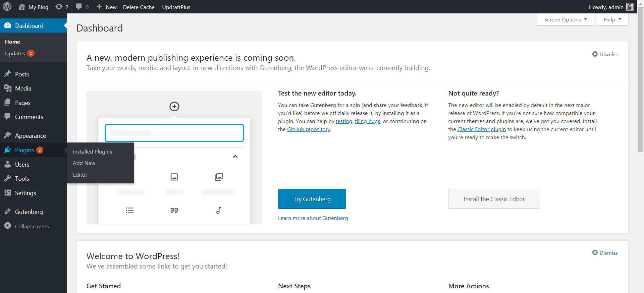
Task: Follow Learn more about Gutenberg link
Action: pos(313,218)
